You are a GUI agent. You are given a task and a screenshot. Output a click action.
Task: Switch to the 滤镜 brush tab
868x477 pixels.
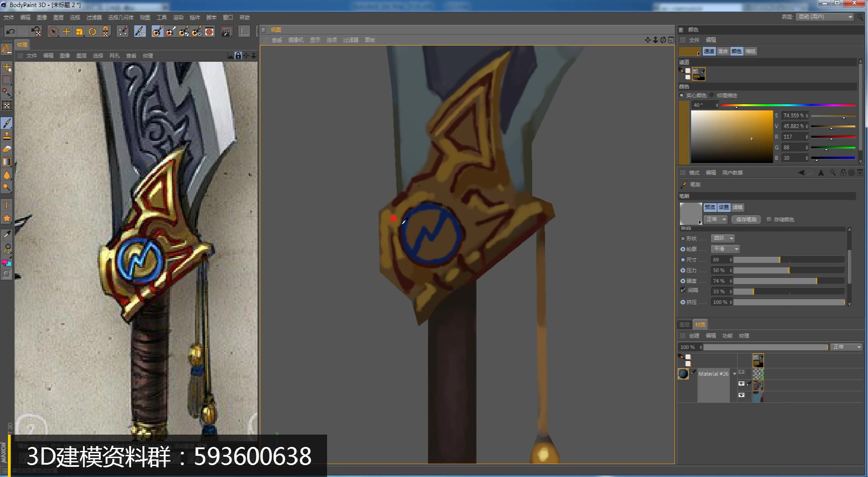tap(738, 207)
